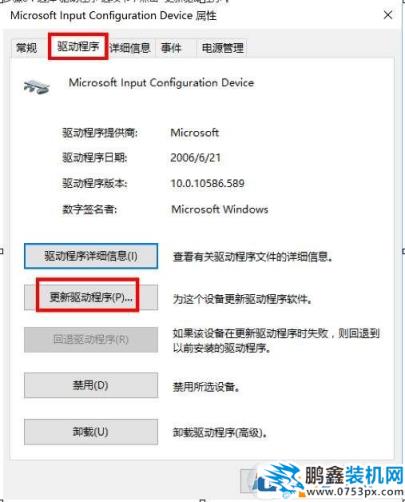Click the driver provider value Microsoft
405x502 pixels.
195,133
